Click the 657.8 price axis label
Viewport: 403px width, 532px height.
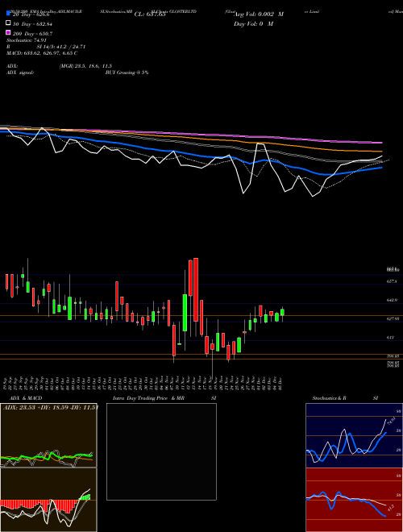point(392,281)
